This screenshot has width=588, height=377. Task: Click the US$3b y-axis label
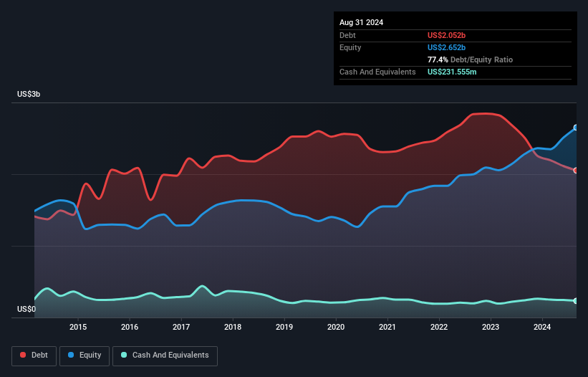29,95
